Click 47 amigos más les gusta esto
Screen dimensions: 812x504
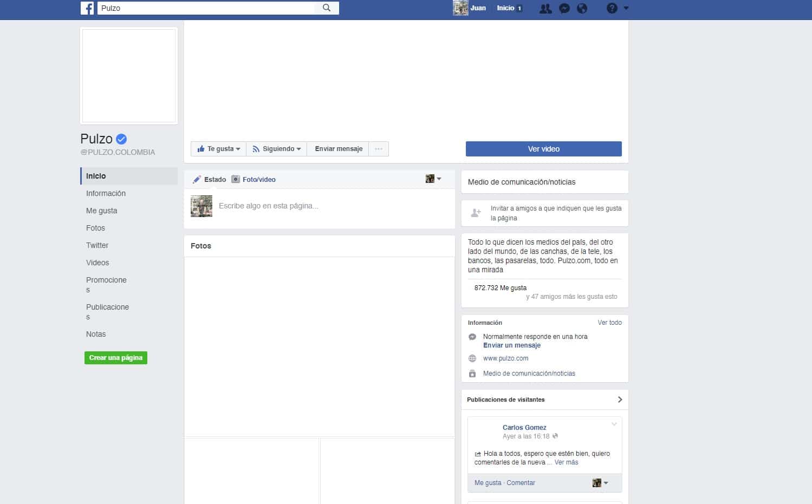(x=571, y=297)
